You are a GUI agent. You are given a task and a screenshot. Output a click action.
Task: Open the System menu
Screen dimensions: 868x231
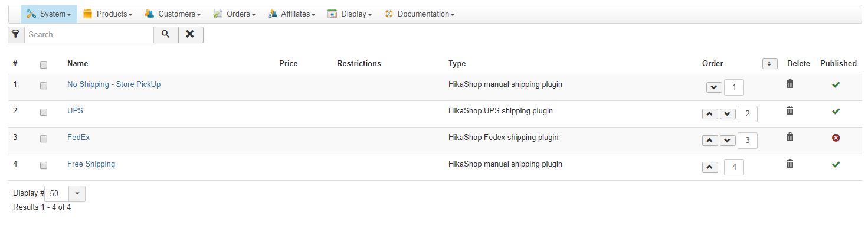tap(49, 14)
